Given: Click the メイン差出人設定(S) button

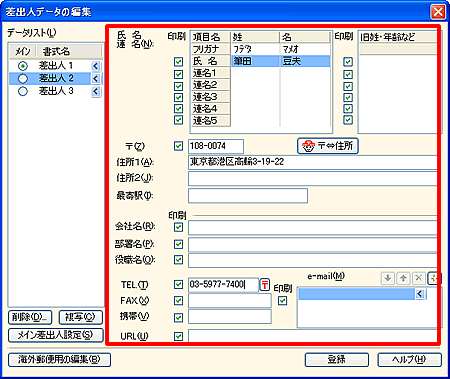Looking at the screenshot, I should point(56,335).
